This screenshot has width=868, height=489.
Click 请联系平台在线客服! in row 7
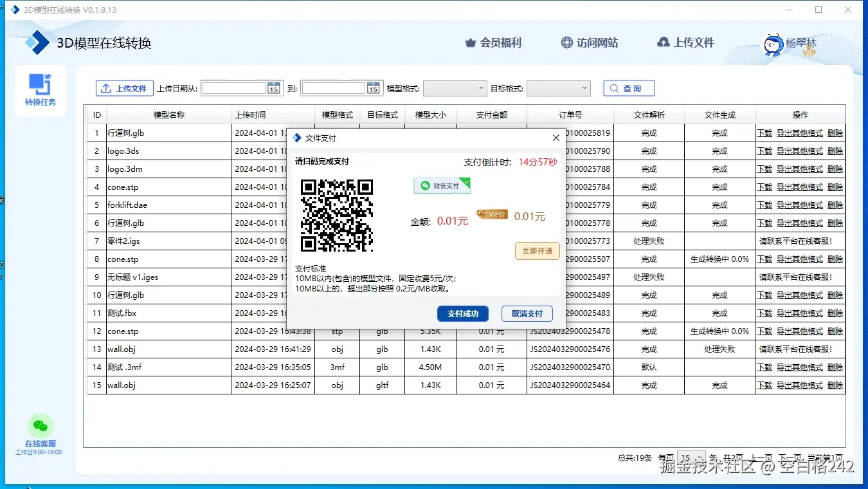[x=796, y=241]
